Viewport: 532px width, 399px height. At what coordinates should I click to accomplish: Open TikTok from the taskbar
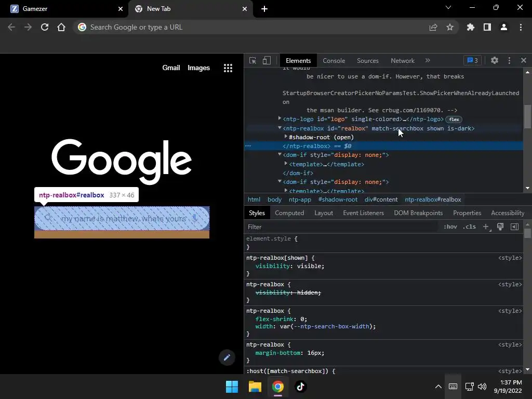pyautogui.click(x=301, y=387)
